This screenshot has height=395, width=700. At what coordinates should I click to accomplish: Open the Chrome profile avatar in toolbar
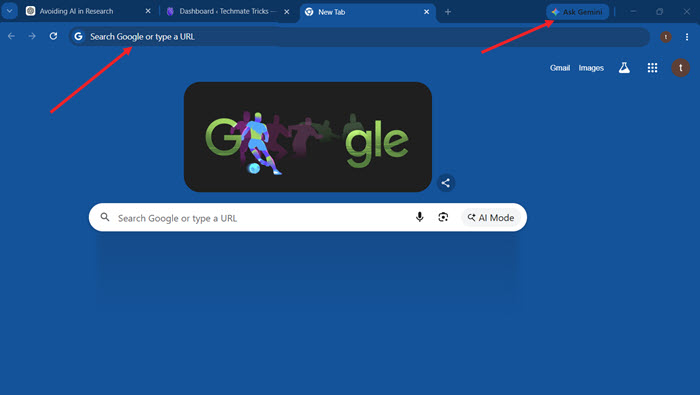(666, 37)
